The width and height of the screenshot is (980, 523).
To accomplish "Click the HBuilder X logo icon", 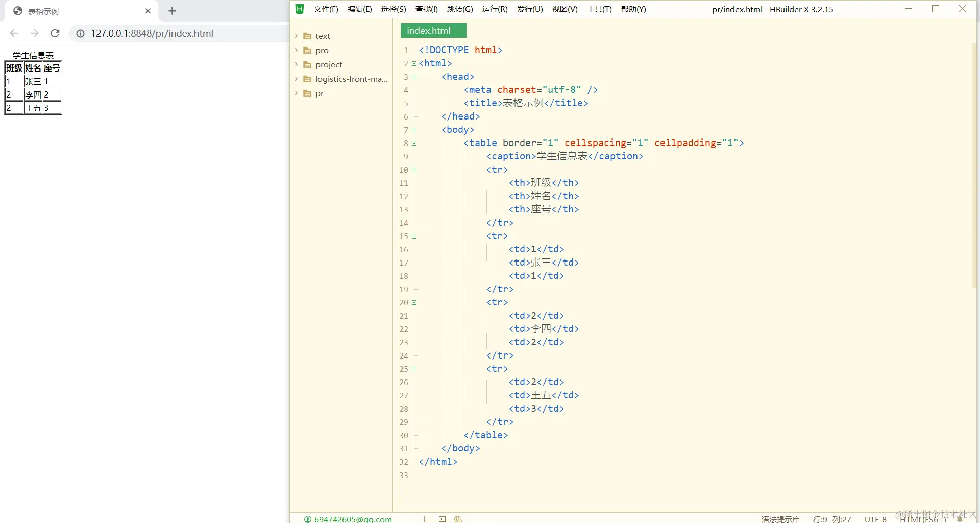I will 300,9.
